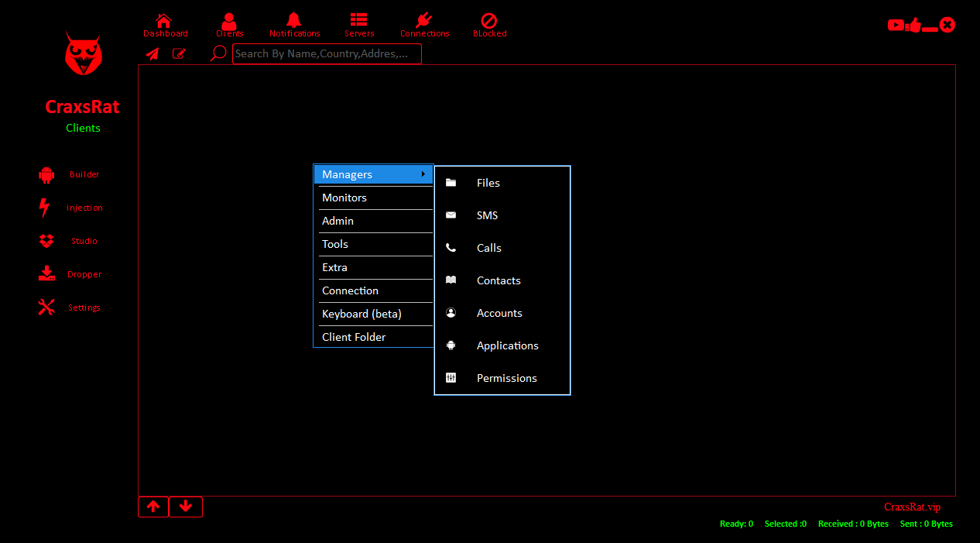The width and height of the screenshot is (980, 543).
Task: Focus the Search By Name field
Action: 327,53
